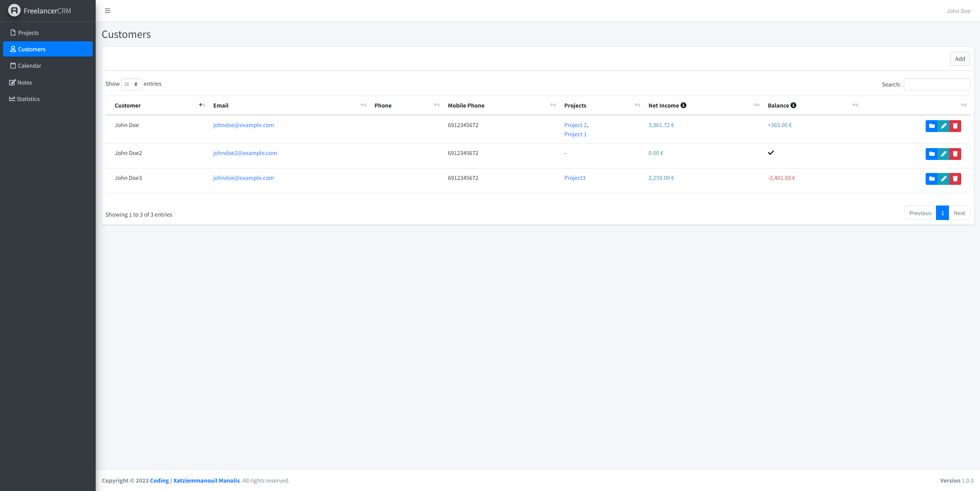Sort table by Customer column
The width and height of the screenshot is (980, 491).
click(x=128, y=106)
